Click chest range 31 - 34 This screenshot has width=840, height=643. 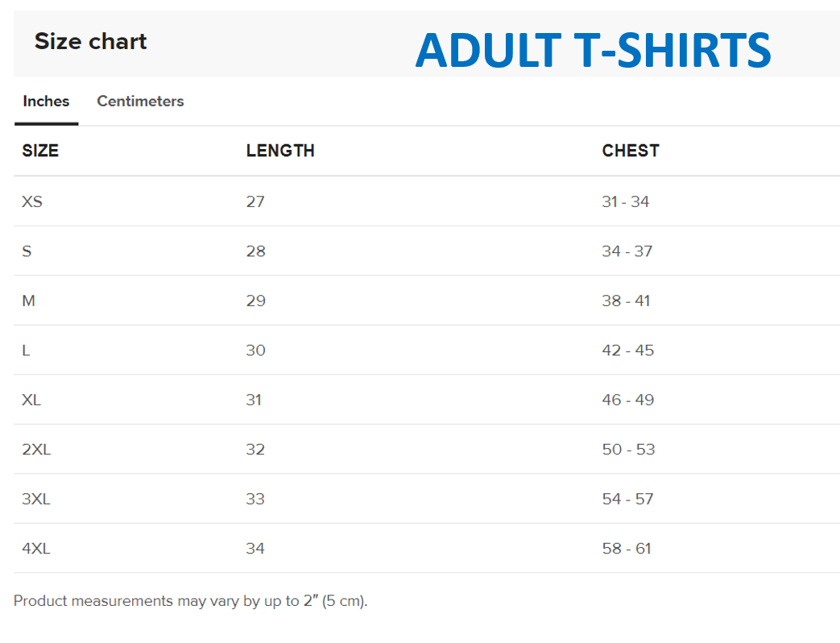[x=626, y=201]
